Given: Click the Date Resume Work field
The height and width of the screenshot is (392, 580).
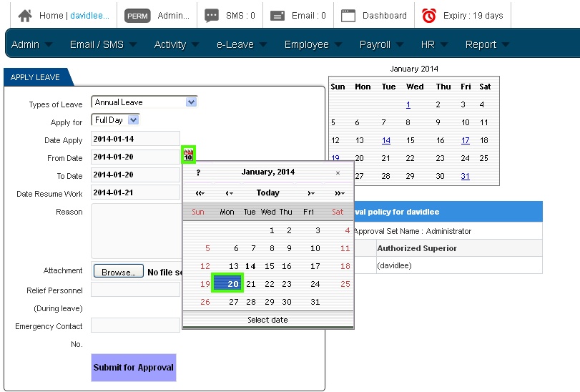Looking at the screenshot, I should (x=135, y=192).
